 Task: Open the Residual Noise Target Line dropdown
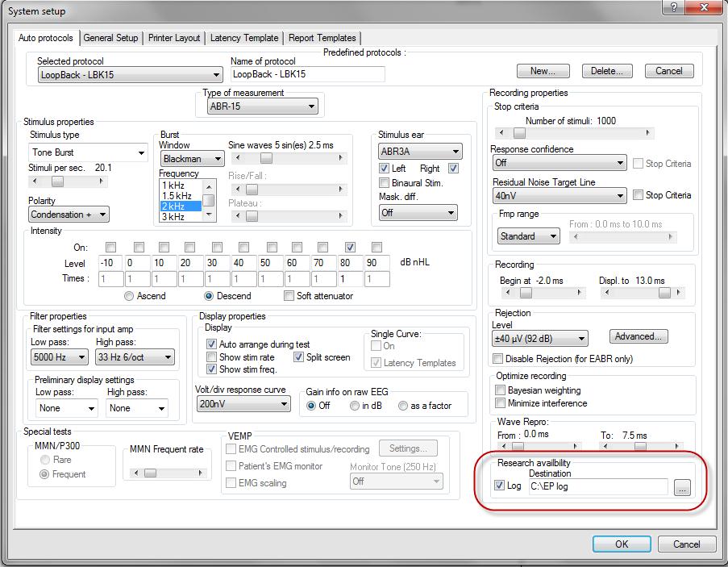click(x=560, y=195)
